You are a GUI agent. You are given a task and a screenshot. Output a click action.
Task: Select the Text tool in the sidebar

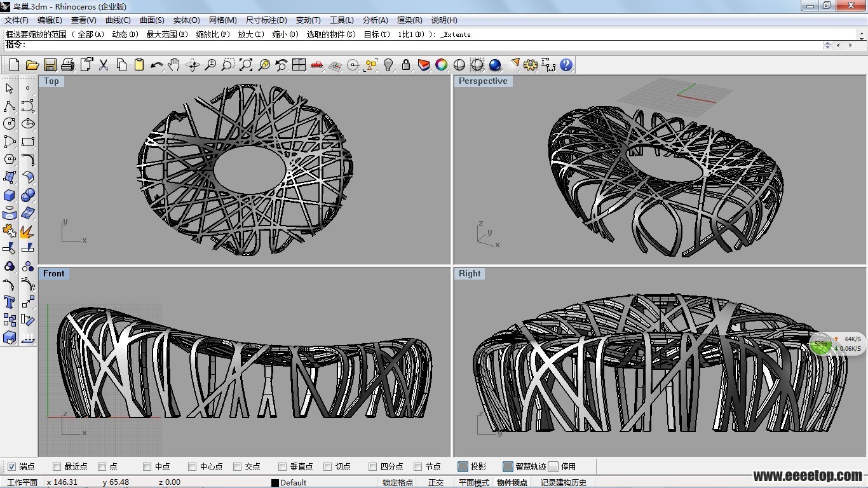click(x=10, y=302)
